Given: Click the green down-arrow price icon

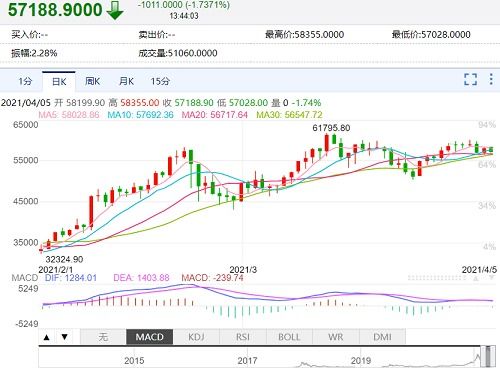Looking at the screenshot, I should (115, 10).
